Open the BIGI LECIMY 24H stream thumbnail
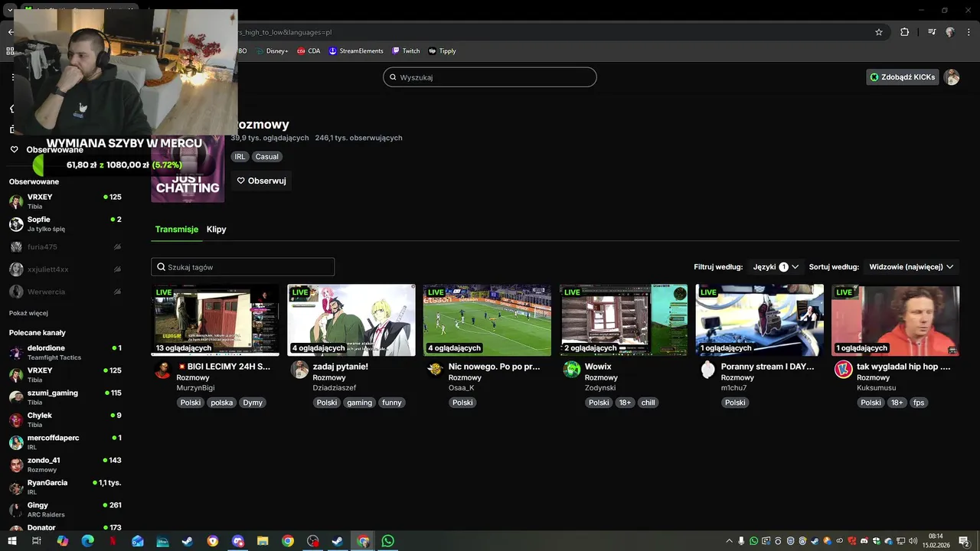The image size is (980, 551). coord(215,320)
